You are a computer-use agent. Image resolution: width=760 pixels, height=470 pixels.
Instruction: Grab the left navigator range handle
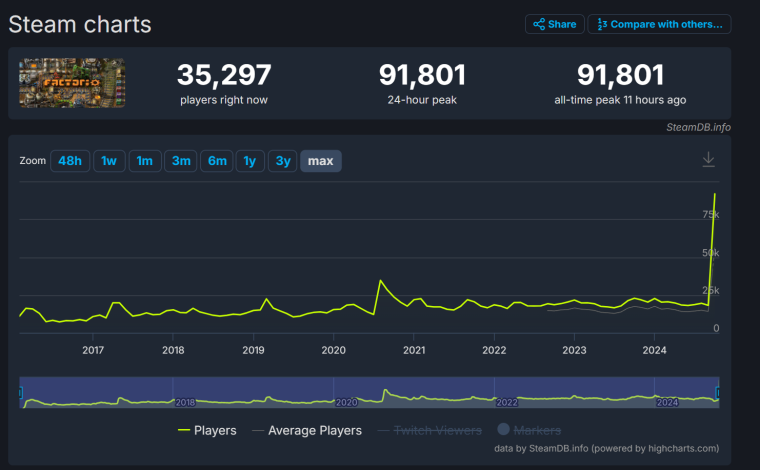pos(20,392)
